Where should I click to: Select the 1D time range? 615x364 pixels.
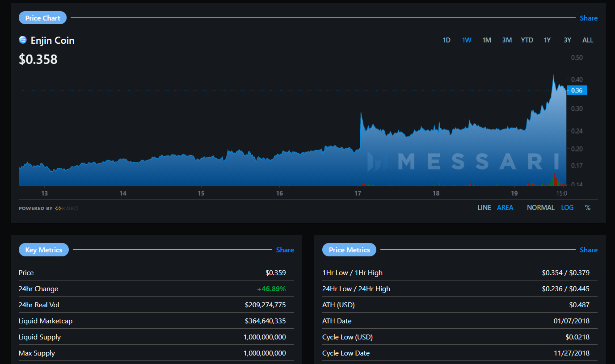(447, 40)
